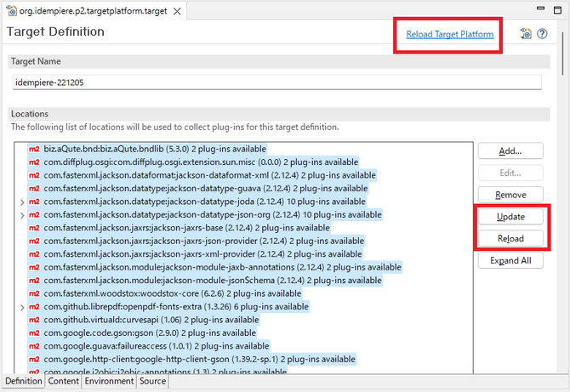Select the jackson-datatype-joda row text

[205, 202]
